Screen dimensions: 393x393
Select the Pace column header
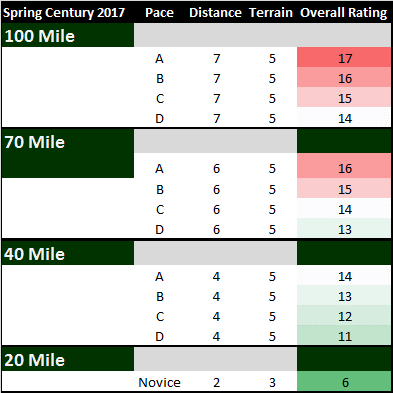pos(159,13)
